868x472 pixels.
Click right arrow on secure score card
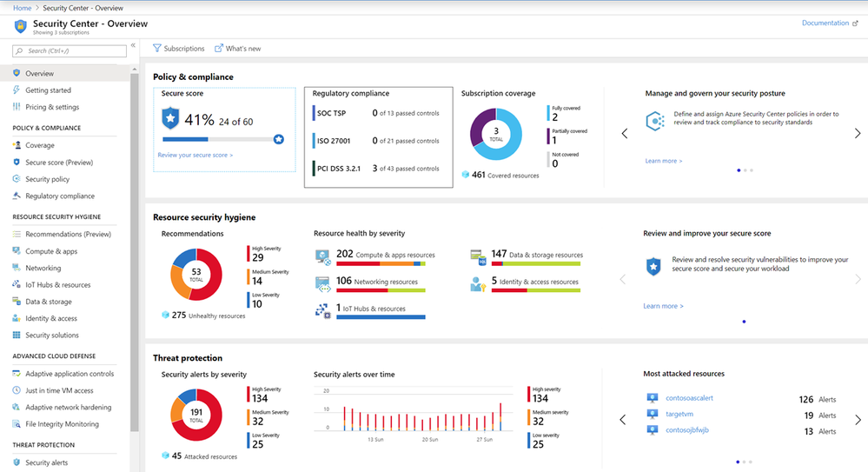(858, 280)
